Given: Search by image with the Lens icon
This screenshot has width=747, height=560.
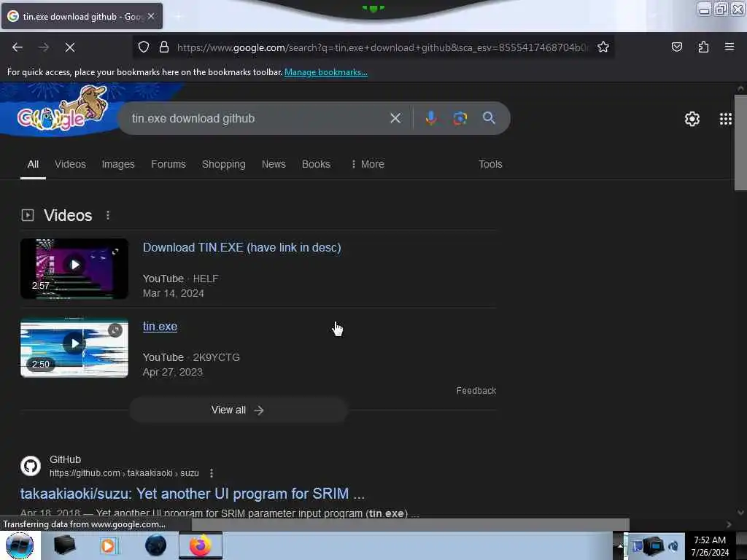Looking at the screenshot, I should coord(460,118).
